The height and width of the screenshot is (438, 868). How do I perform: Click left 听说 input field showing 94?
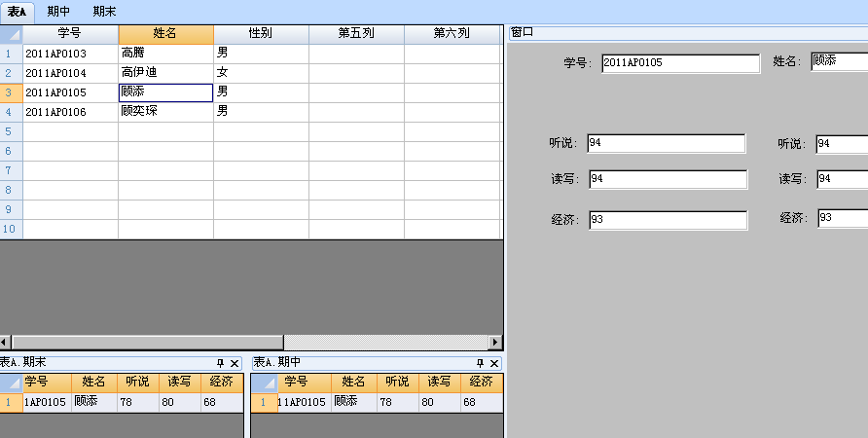[666, 143]
